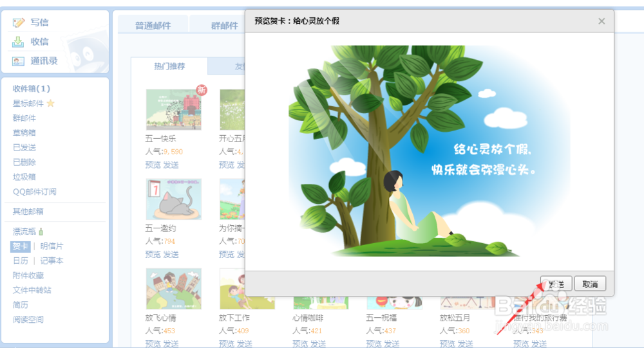Click 发送 under the 放下工作 card
The image size is (644, 348).
[x=244, y=343]
